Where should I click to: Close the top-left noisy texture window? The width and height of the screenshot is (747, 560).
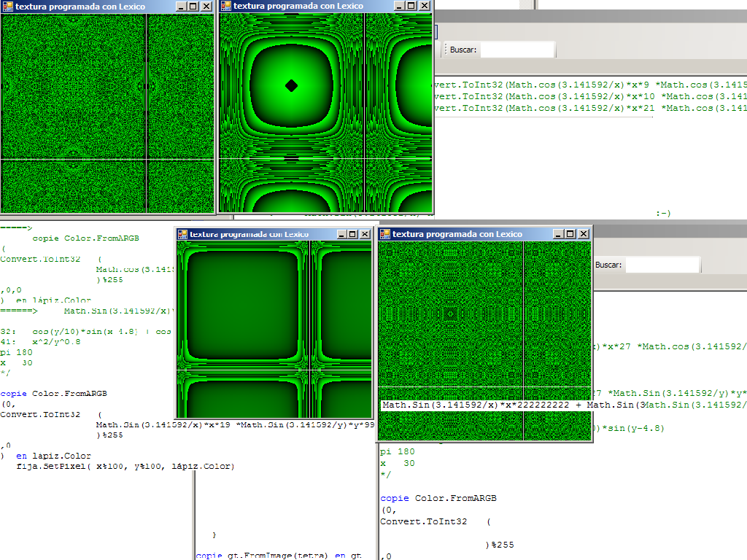point(206,7)
